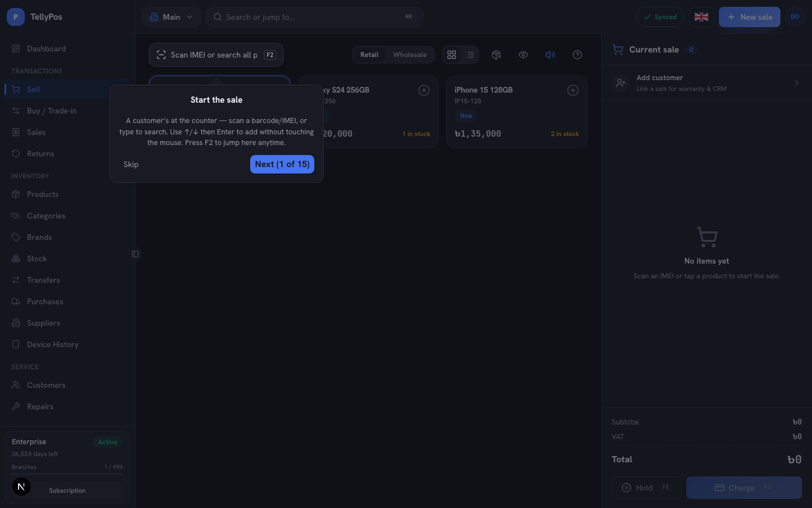Change language via UK flag icon
The width and height of the screenshot is (812, 508).
701,17
